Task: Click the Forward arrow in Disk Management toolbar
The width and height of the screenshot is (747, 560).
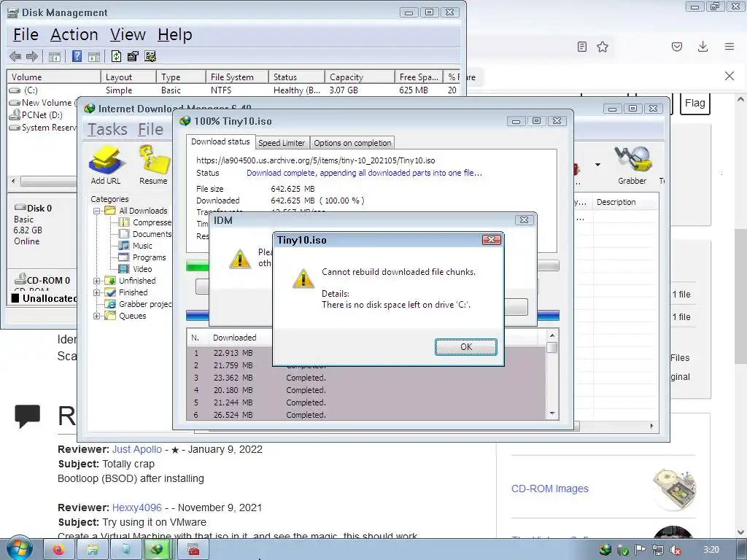Action: pos(32,57)
